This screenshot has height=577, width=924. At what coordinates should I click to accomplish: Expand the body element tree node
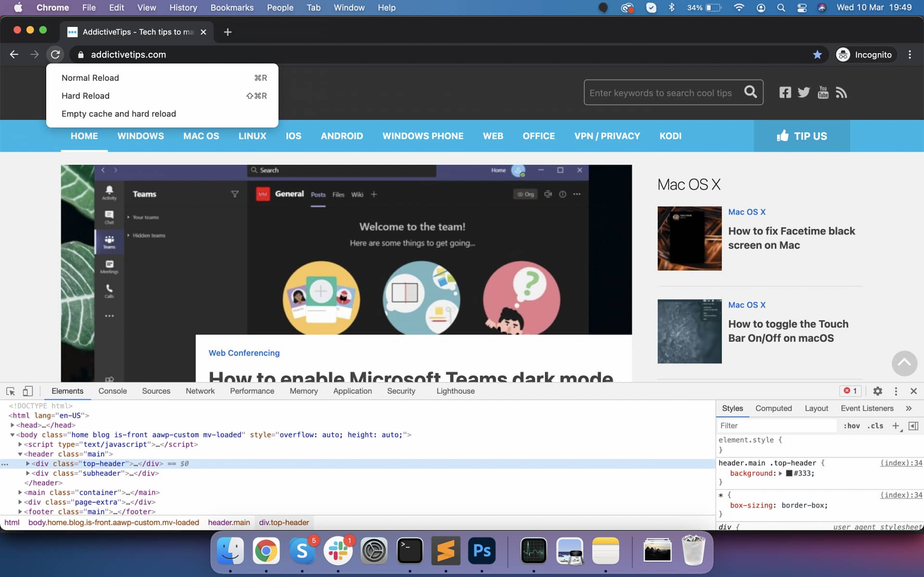pos(13,435)
